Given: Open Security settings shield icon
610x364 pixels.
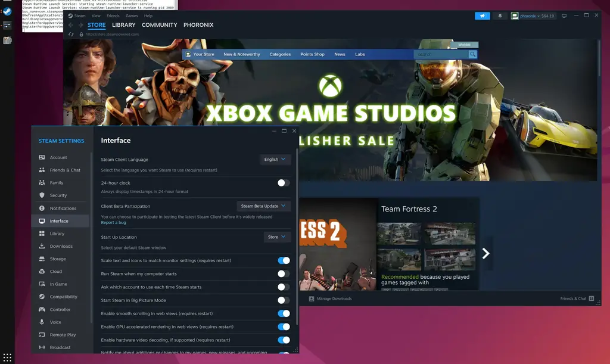Looking at the screenshot, I should 42,195.
